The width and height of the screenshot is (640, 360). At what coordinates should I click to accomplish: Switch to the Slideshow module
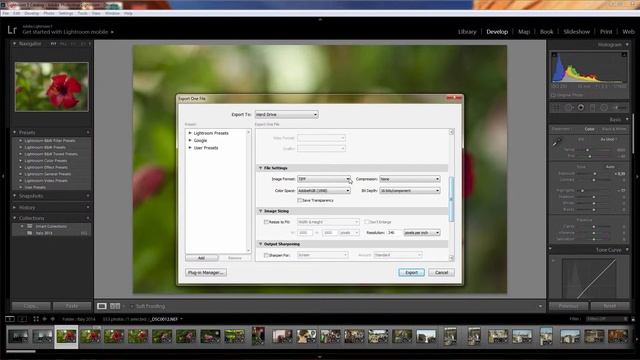pos(576,31)
